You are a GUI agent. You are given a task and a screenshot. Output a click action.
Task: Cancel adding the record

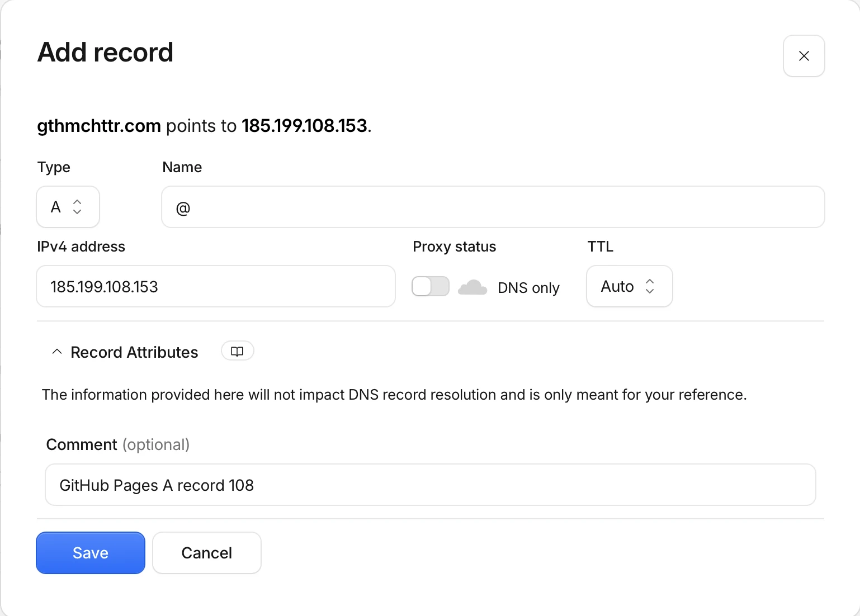pyautogui.click(x=206, y=553)
